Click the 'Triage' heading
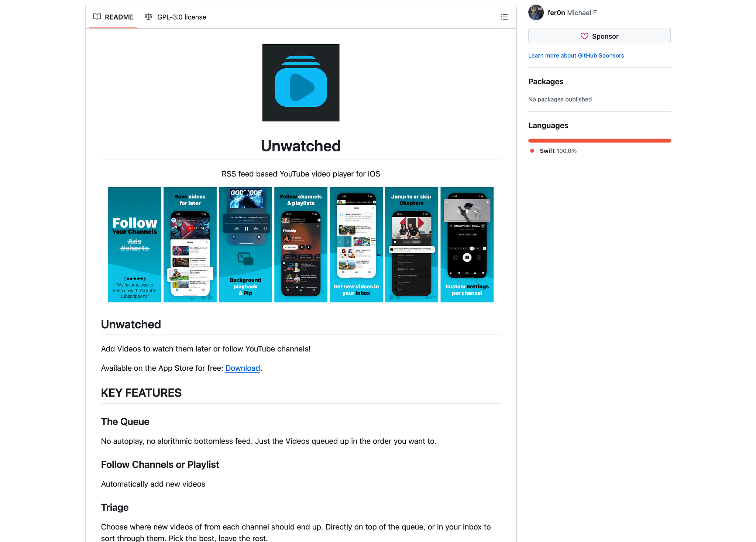 [115, 507]
